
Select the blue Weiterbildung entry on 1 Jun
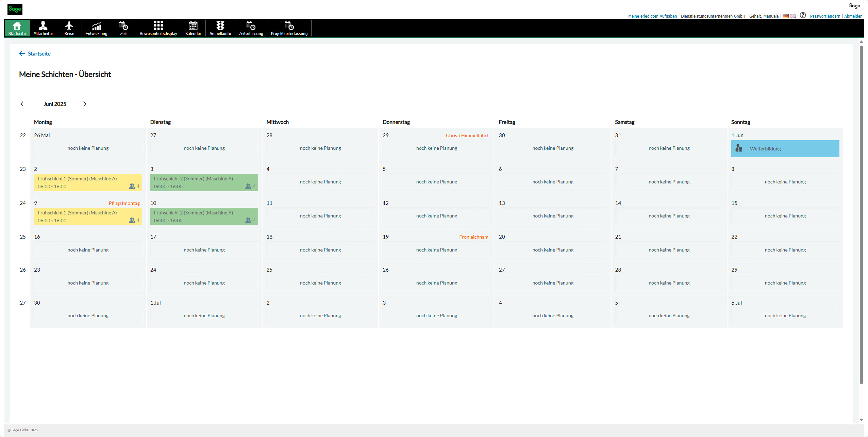(785, 149)
